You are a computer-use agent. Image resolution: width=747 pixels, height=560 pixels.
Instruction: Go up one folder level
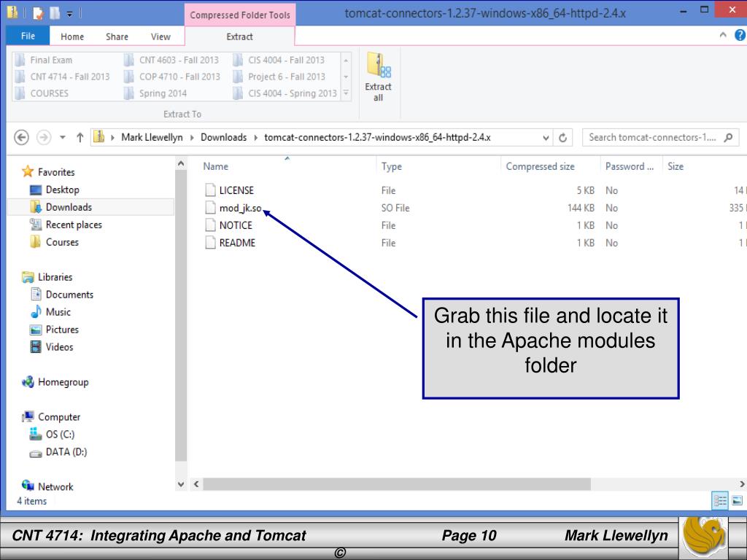pos(80,138)
